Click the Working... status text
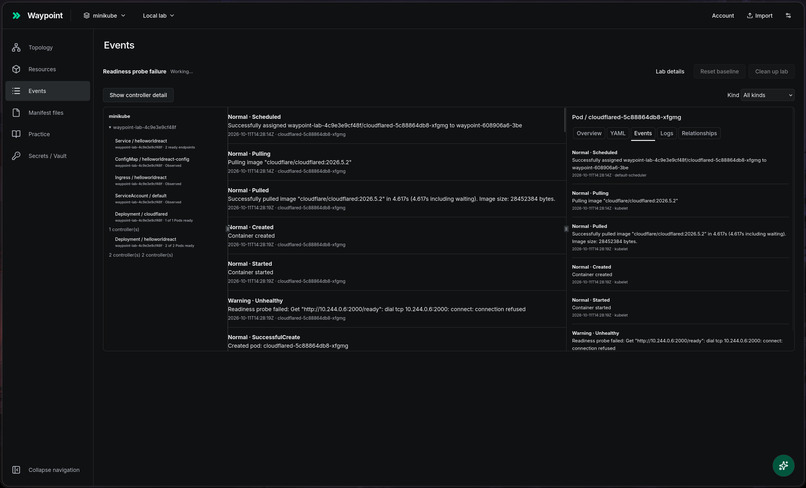 tap(181, 71)
